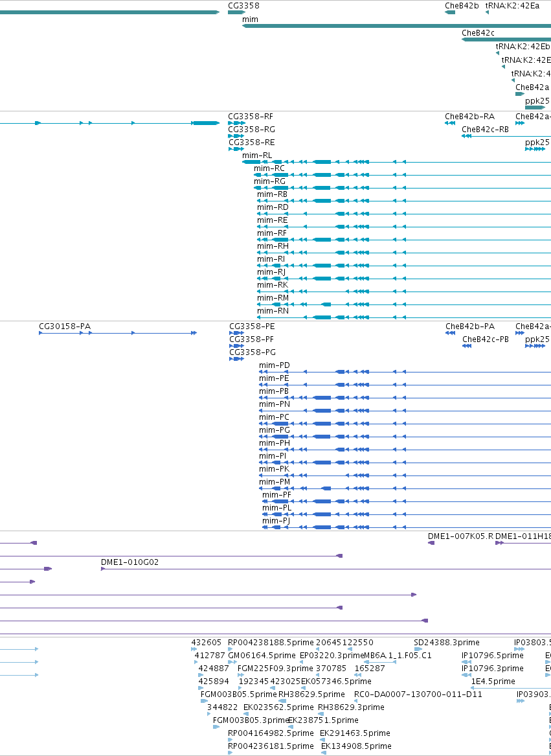This screenshot has height=756, width=551.
Task: Select EST RP004236181.5prime
Action: click(271, 747)
